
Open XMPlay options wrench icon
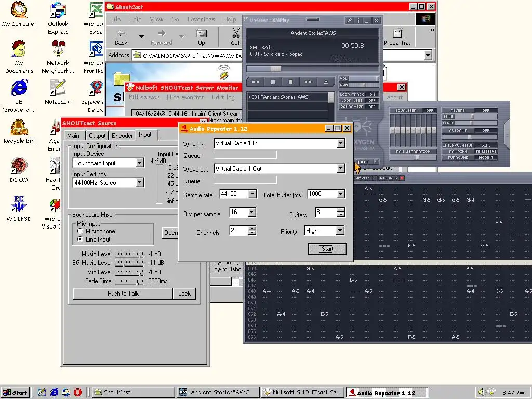click(x=349, y=20)
